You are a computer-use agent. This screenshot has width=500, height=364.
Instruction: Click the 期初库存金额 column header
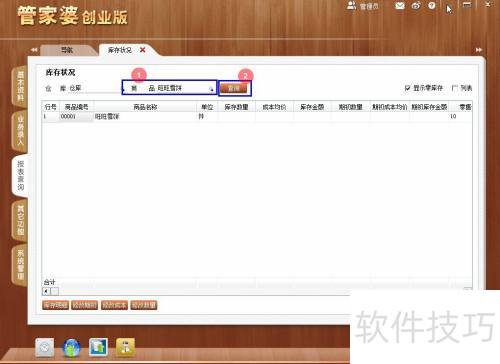429,107
